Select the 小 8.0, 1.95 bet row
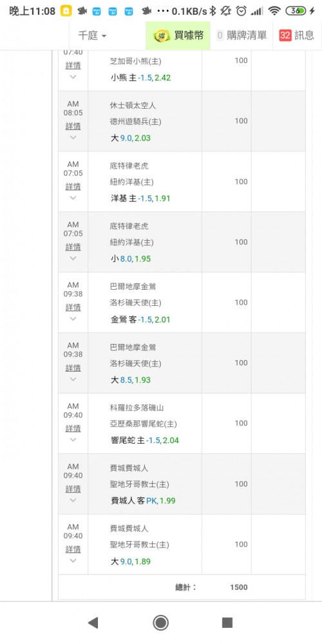Viewport: 322px width, 644px height. pyautogui.click(x=182, y=242)
